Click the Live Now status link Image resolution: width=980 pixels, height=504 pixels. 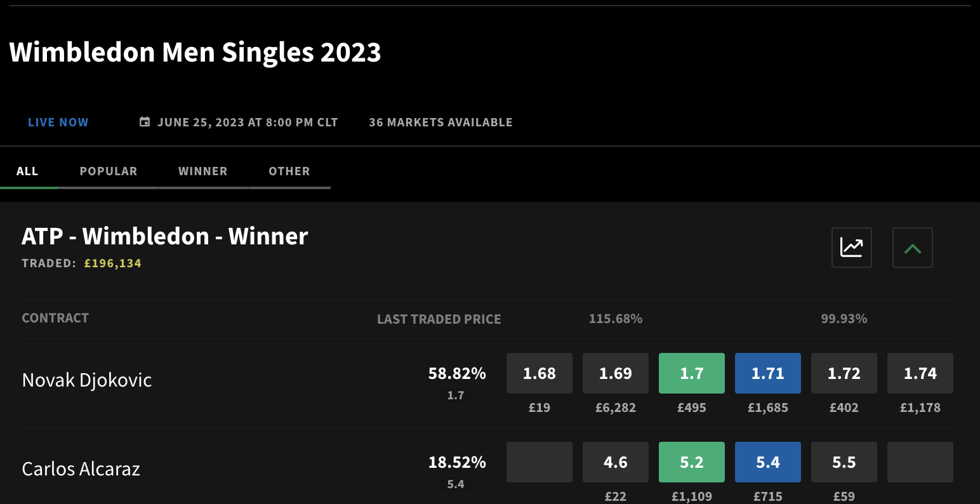[x=58, y=123]
